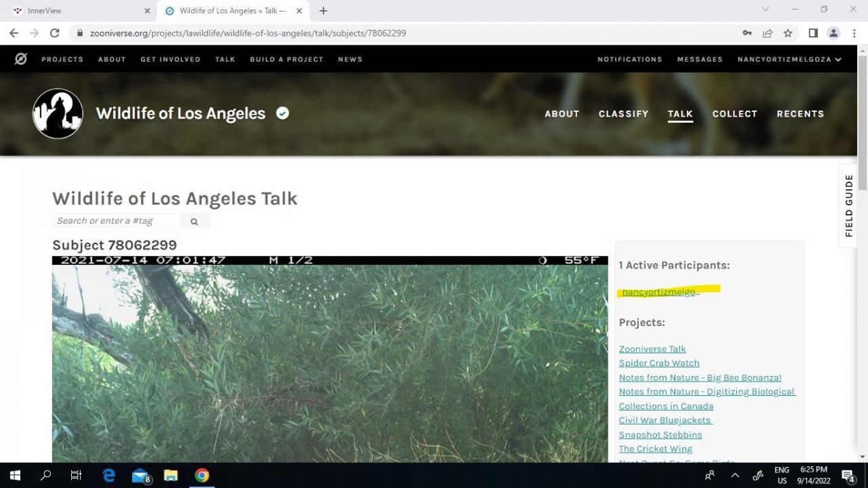Click the site lock icon in address bar
The width and height of the screenshot is (868, 488).
[80, 33]
